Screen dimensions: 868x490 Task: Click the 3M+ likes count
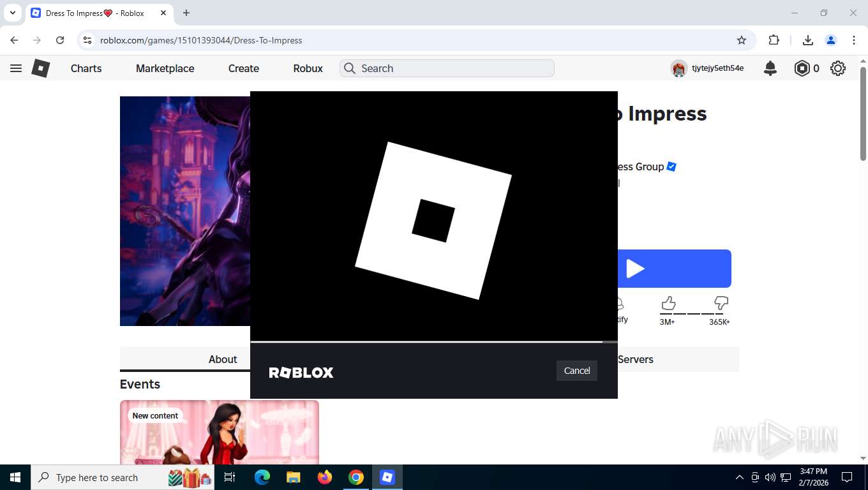point(667,322)
